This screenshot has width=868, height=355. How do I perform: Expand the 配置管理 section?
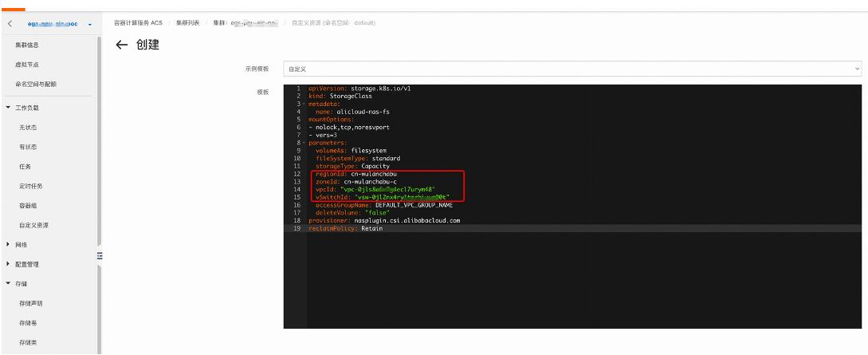pos(8,264)
